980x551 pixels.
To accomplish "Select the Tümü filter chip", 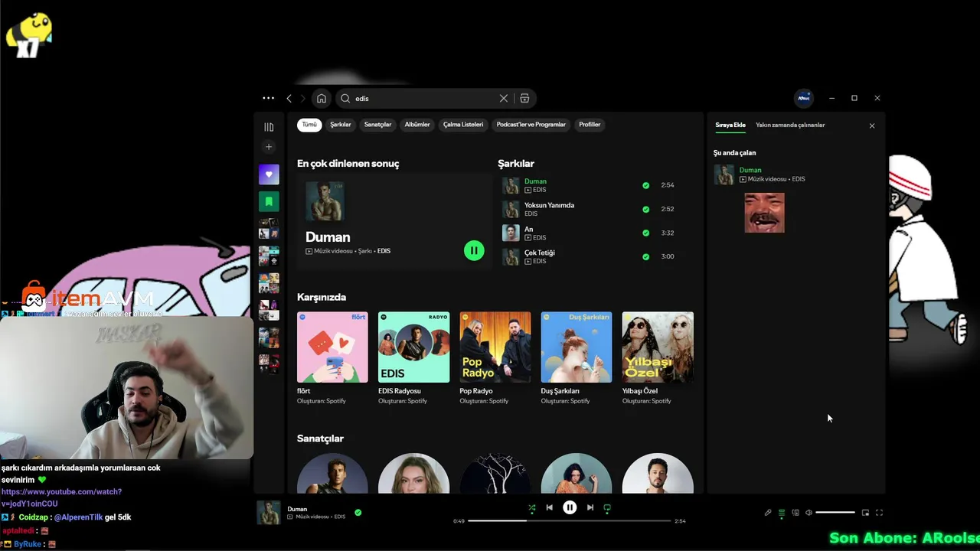I will (309, 125).
